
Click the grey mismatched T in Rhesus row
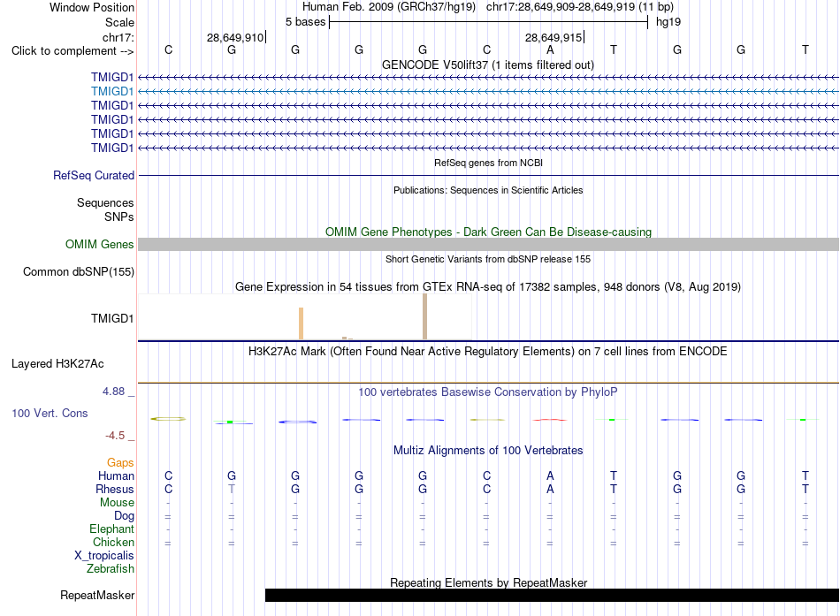pyautogui.click(x=232, y=489)
